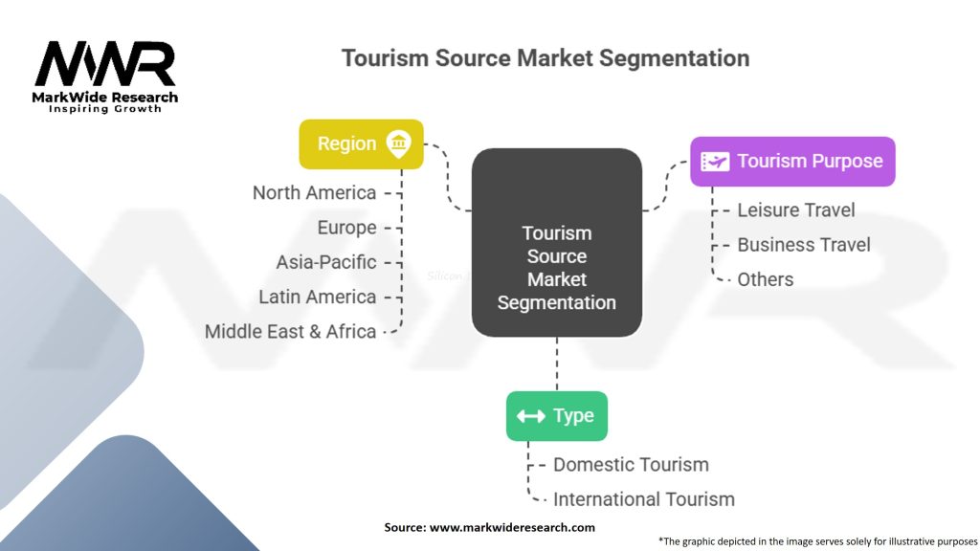
Task: Select the Business Travel item
Action: click(x=803, y=245)
